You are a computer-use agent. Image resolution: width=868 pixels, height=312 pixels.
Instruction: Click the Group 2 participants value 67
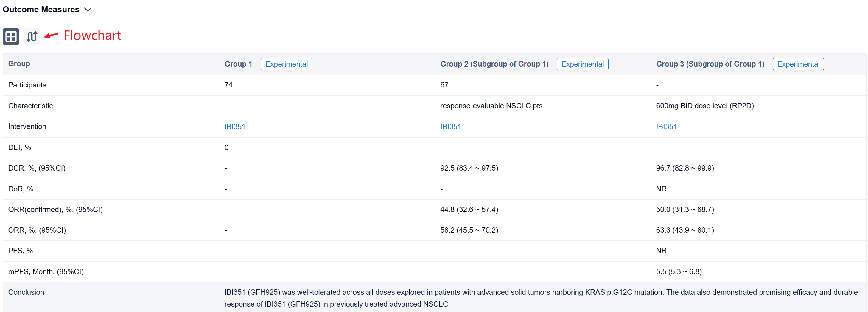click(x=444, y=85)
